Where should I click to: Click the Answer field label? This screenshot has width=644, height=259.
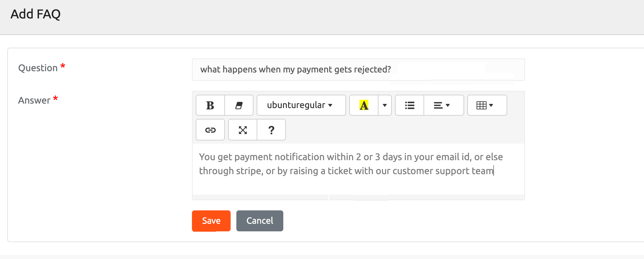(34, 100)
